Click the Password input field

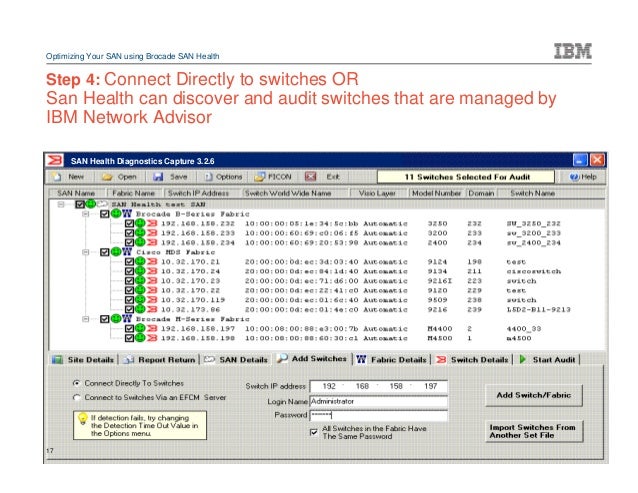(x=378, y=415)
